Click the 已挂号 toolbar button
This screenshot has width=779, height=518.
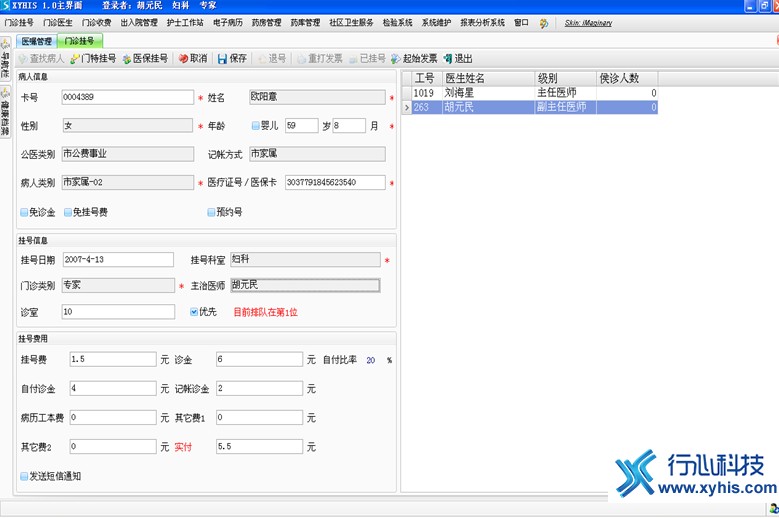(367, 59)
